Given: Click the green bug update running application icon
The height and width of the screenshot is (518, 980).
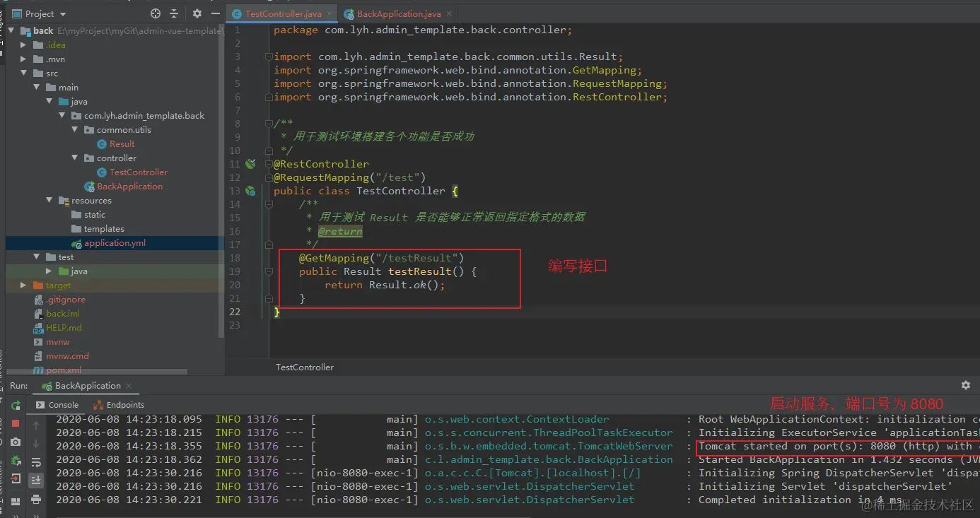Looking at the screenshot, I should coord(16,461).
